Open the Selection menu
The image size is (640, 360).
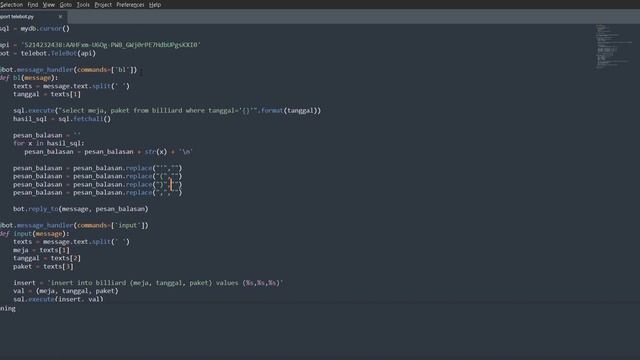[x=11, y=5]
